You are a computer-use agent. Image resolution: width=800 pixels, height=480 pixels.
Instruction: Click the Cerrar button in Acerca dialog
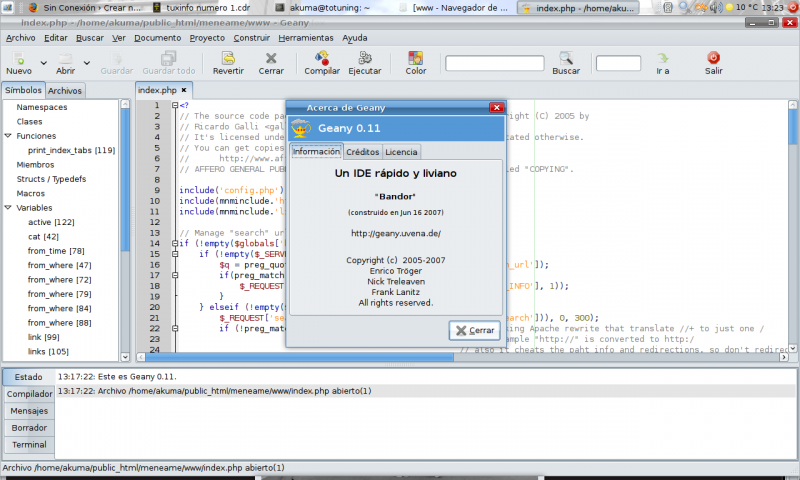click(474, 331)
